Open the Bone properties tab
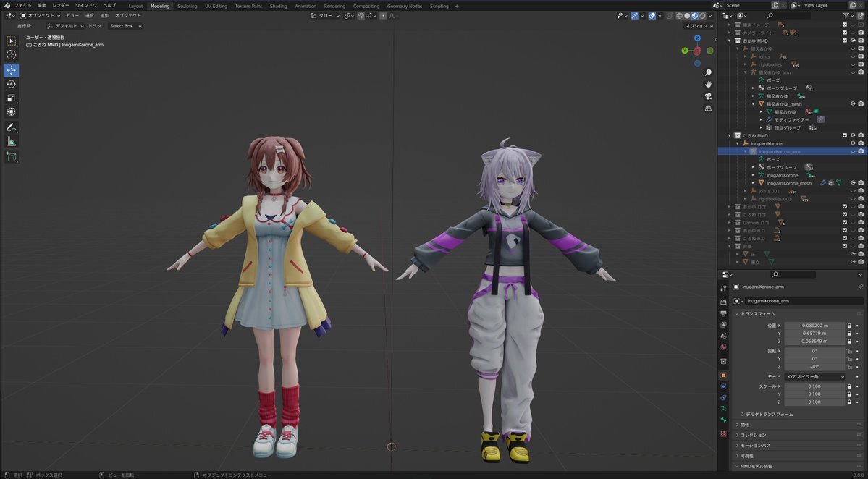The width and height of the screenshot is (868, 479). (x=723, y=420)
